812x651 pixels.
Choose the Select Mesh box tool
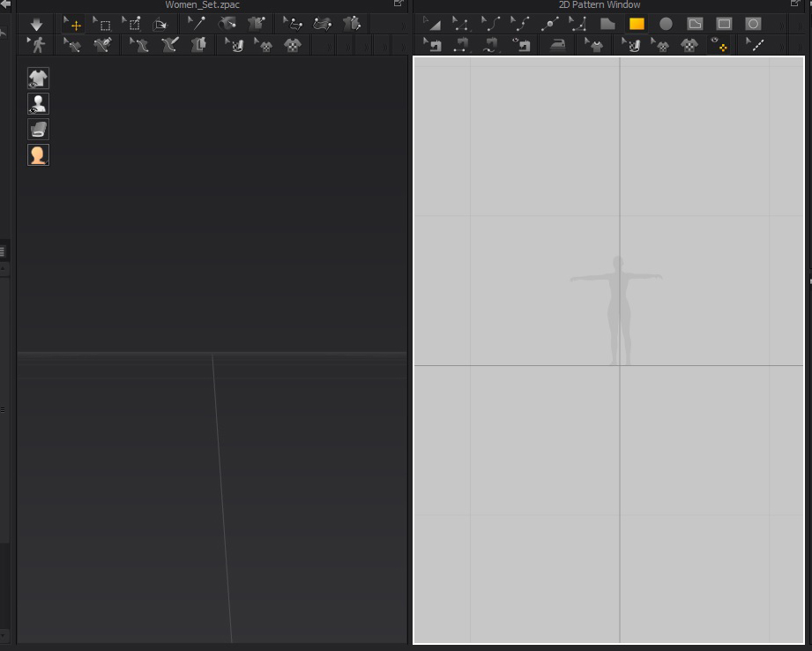(102, 25)
